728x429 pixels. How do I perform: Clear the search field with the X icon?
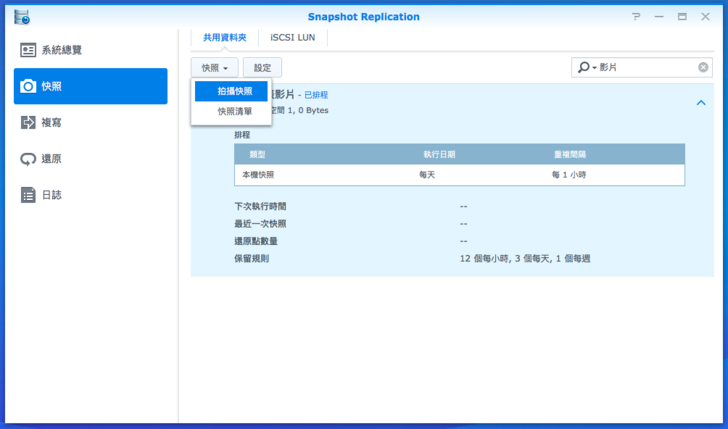coord(703,68)
